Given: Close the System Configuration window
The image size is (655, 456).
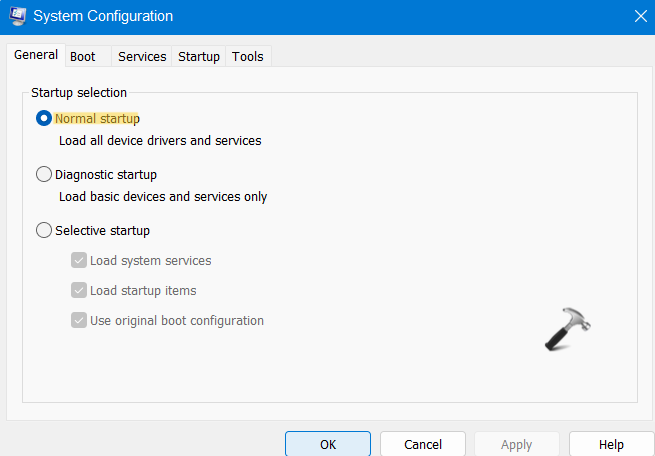Looking at the screenshot, I should (x=640, y=16).
